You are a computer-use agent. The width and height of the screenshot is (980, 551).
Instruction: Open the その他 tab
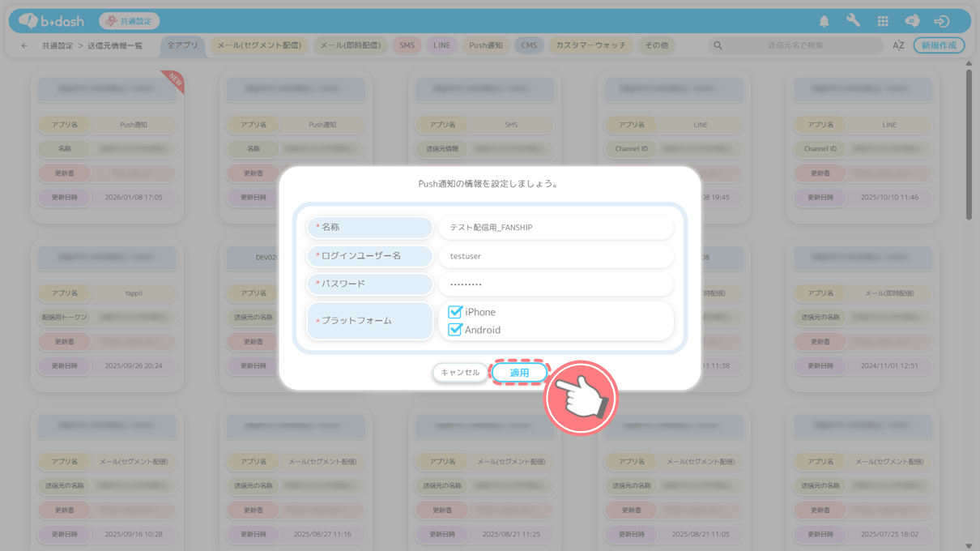point(657,45)
